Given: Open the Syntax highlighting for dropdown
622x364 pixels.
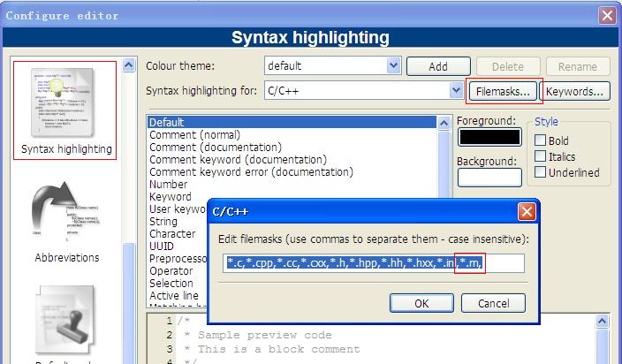Looking at the screenshot, I should point(456,90).
